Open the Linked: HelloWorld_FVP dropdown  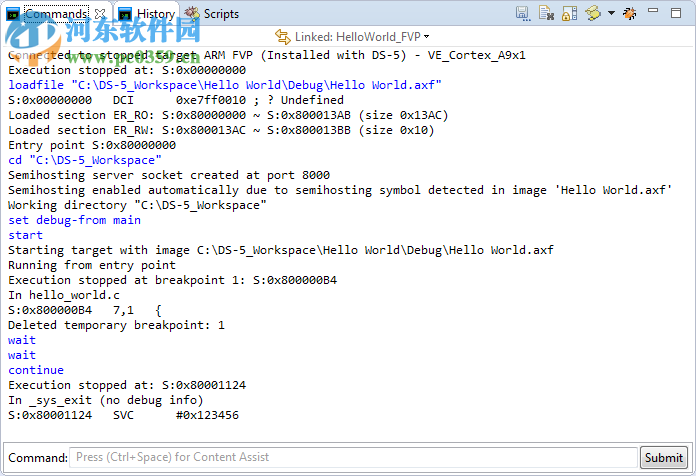pos(426,36)
